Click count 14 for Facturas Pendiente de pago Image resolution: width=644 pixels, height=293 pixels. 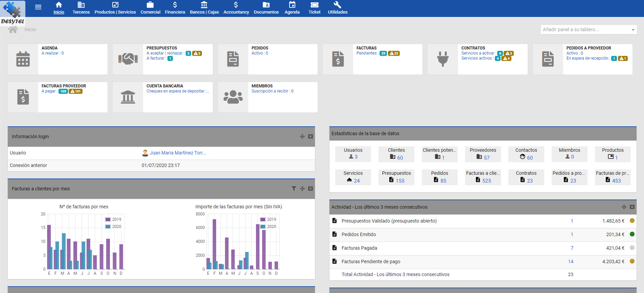click(x=571, y=261)
